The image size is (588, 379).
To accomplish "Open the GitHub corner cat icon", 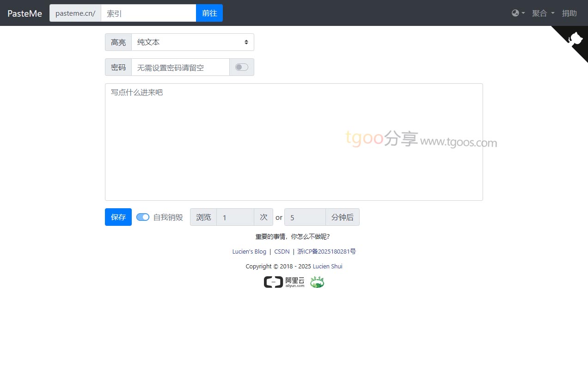I will pyautogui.click(x=576, y=38).
